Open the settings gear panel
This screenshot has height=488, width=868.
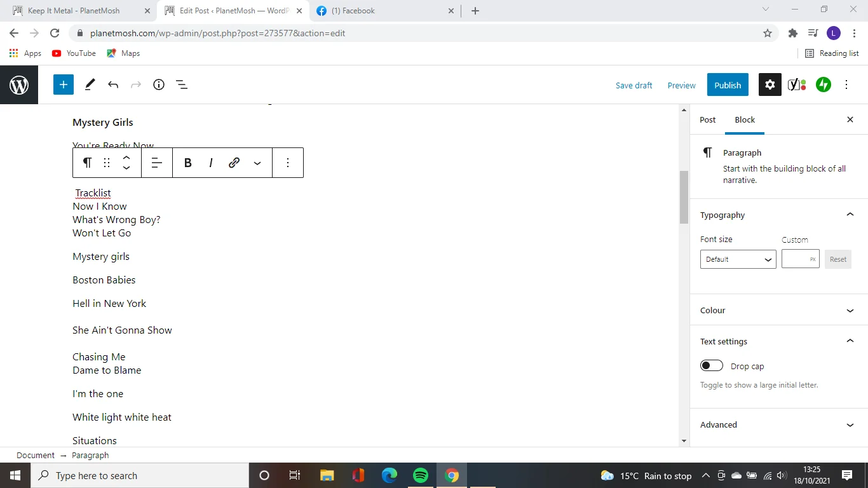(x=770, y=85)
